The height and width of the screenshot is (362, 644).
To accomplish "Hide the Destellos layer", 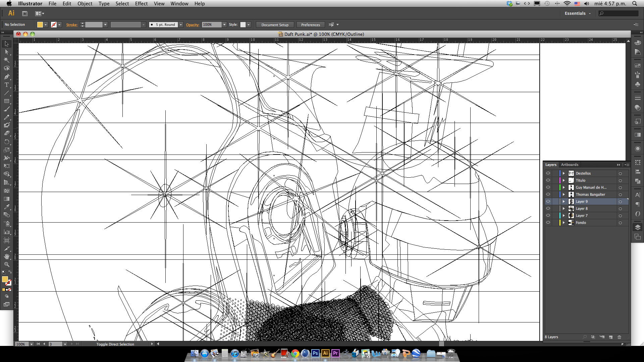I will [548, 173].
